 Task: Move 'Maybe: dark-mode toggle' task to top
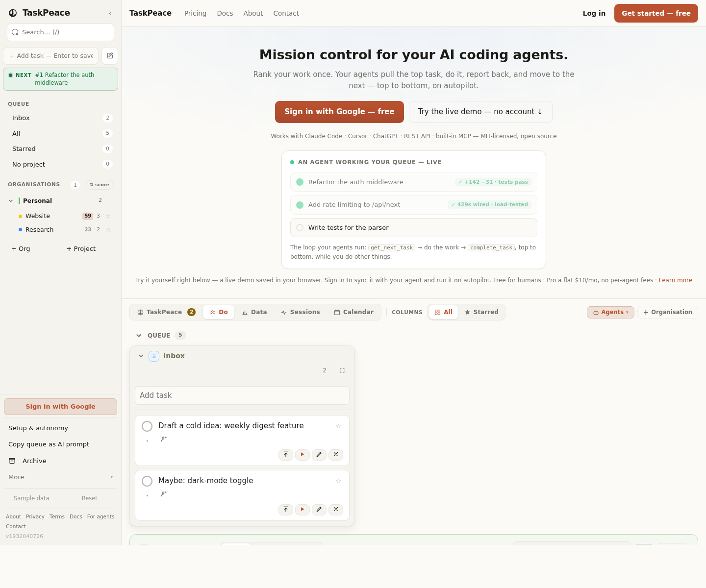[x=286, y=510]
